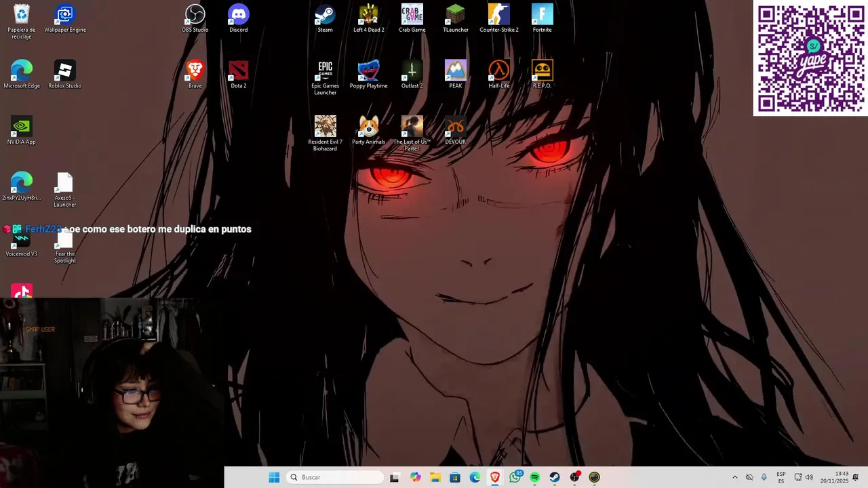
Task: Click the TLauncher Minecraft icon
Action: point(456,18)
